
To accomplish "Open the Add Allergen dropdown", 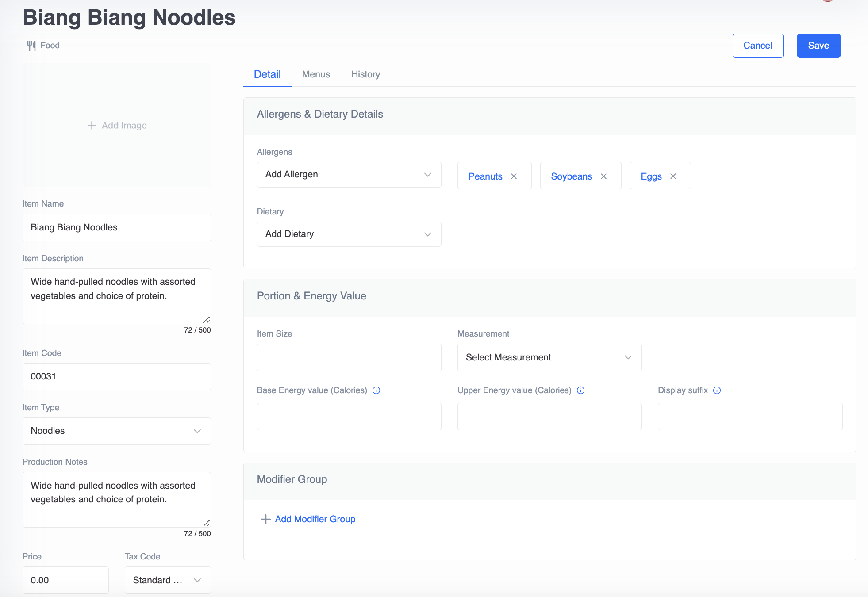I will [349, 175].
